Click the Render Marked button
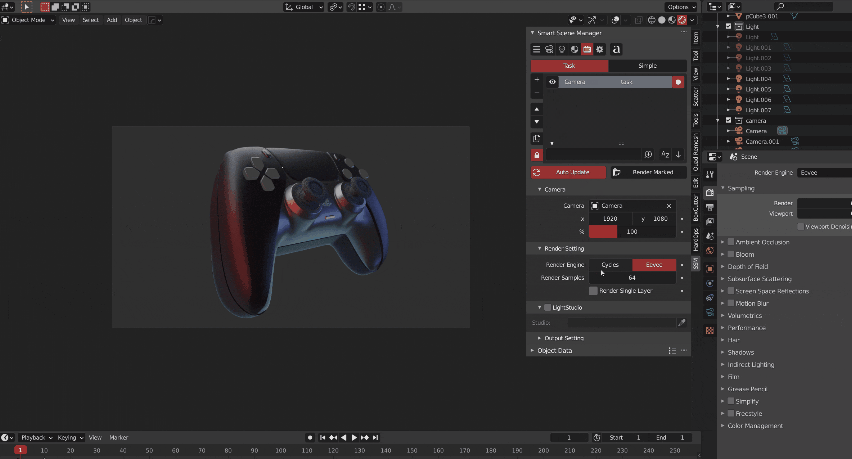852x459 pixels. coord(649,172)
